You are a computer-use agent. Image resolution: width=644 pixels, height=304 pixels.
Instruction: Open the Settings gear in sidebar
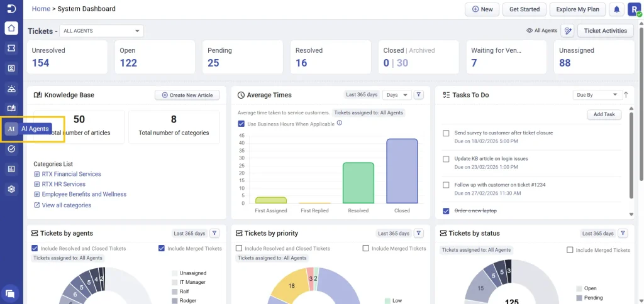11,189
